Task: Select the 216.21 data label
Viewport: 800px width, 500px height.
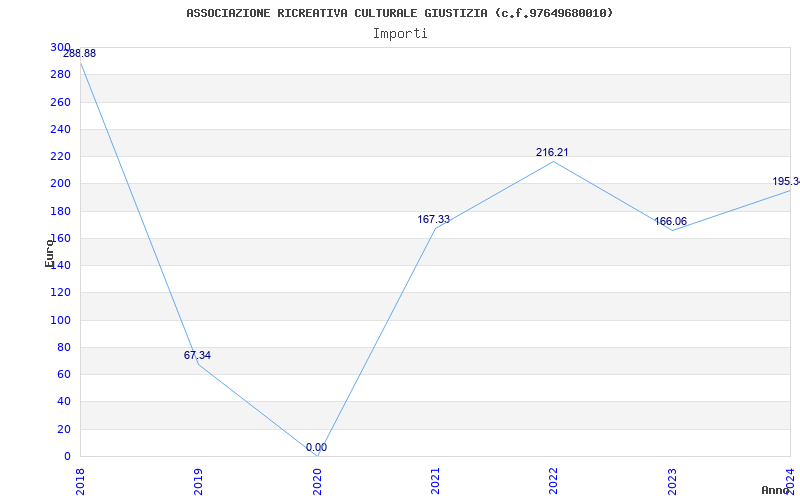Action: (552, 153)
